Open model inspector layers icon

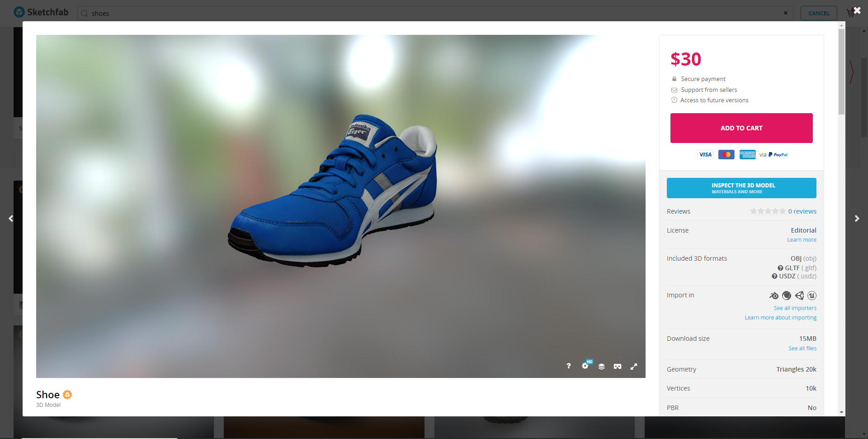tap(601, 366)
